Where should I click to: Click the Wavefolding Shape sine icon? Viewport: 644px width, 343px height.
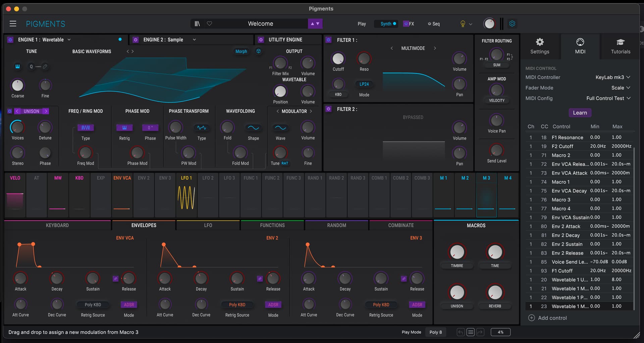pos(253,128)
